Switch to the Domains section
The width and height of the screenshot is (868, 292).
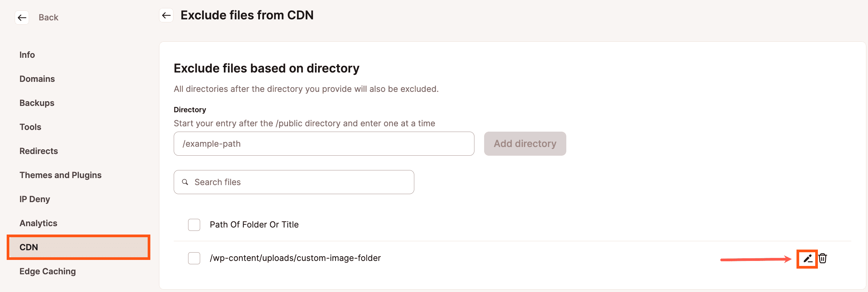pyautogui.click(x=37, y=79)
